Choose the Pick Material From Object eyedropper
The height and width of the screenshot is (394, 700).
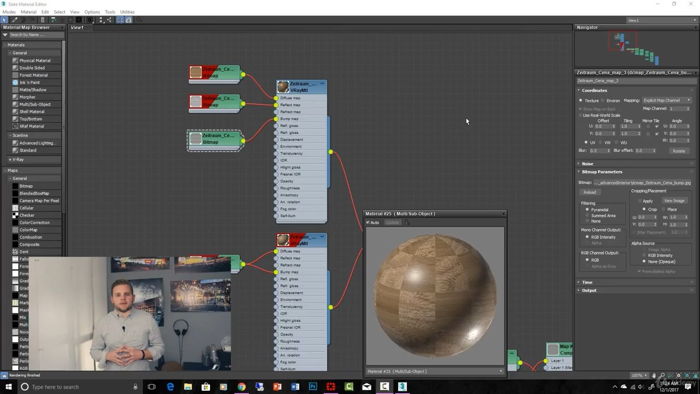(x=14, y=20)
